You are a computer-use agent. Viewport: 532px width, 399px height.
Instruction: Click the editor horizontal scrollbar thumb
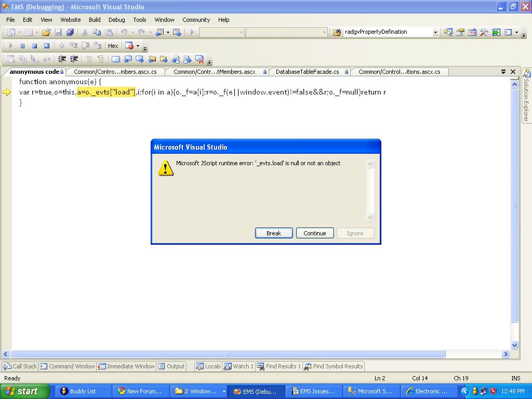point(228,354)
